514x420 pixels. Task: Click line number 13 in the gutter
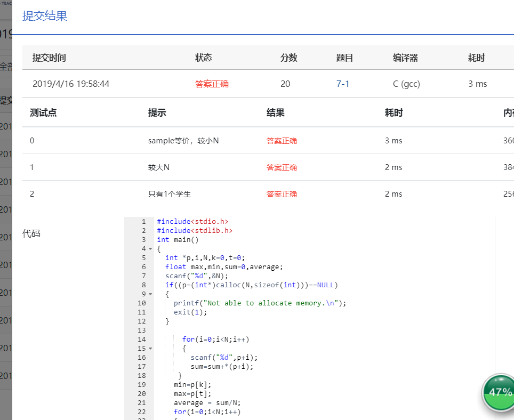point(142,330)
